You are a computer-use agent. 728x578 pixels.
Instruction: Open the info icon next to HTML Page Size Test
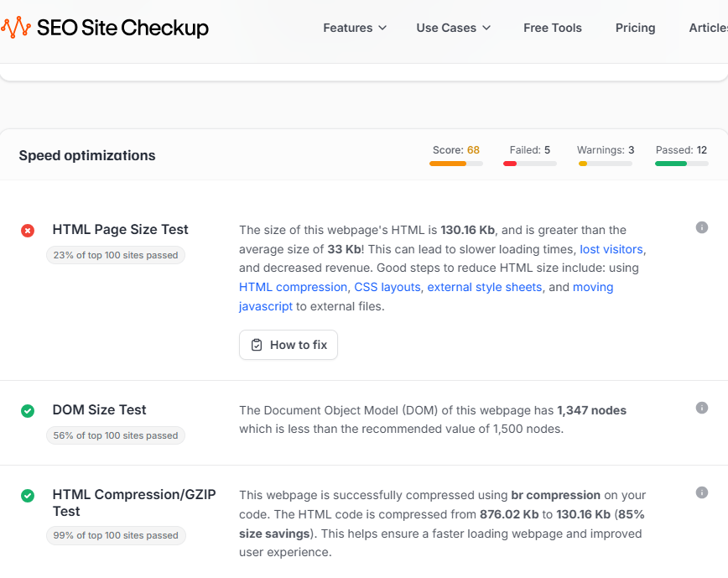pyautogui.click(x=702, y=227)
